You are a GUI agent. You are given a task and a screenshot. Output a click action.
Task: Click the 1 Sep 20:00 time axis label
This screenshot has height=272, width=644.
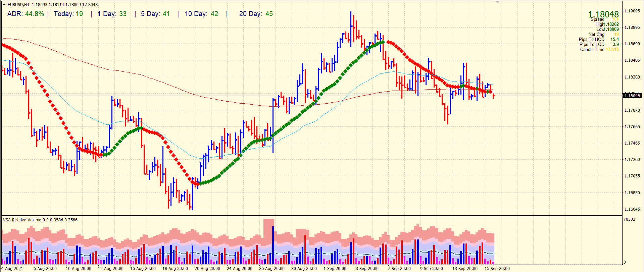click(335, 268)
